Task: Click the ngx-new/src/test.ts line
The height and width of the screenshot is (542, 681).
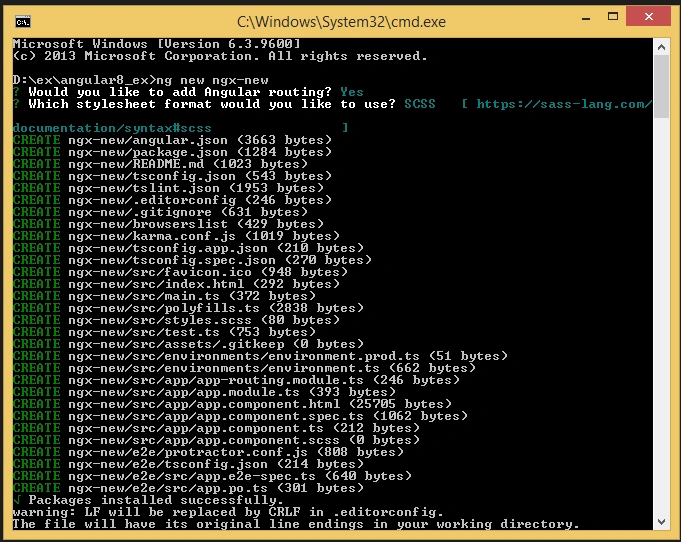Action: pos(164,333)
